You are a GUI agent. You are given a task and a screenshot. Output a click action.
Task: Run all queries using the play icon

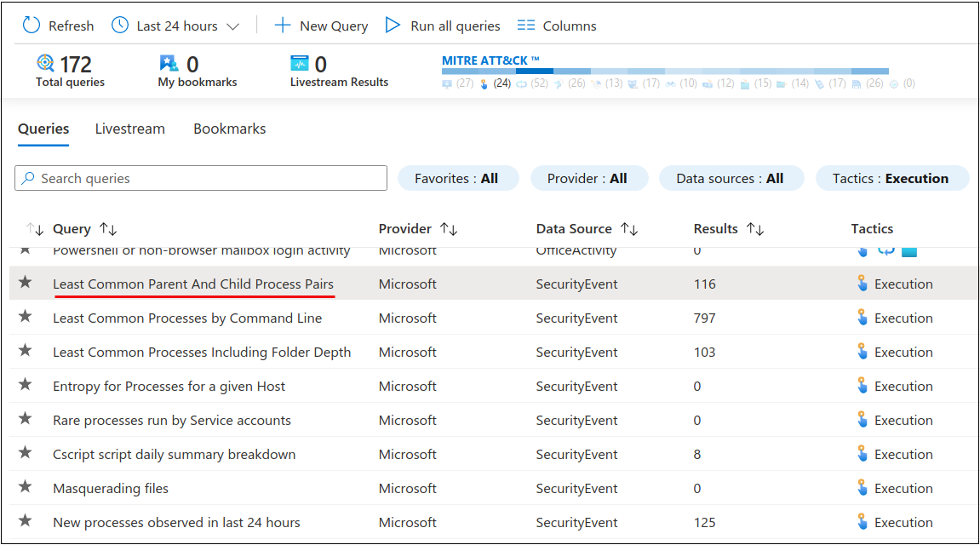[393, 26]
